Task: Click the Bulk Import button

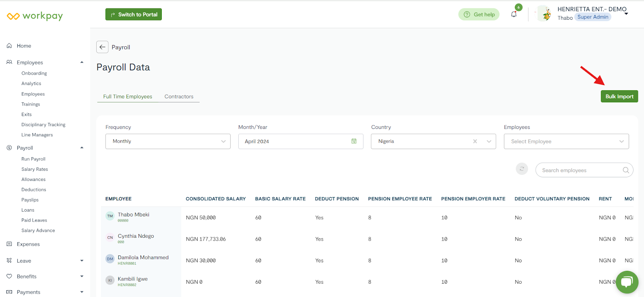Action: [619, 96]
